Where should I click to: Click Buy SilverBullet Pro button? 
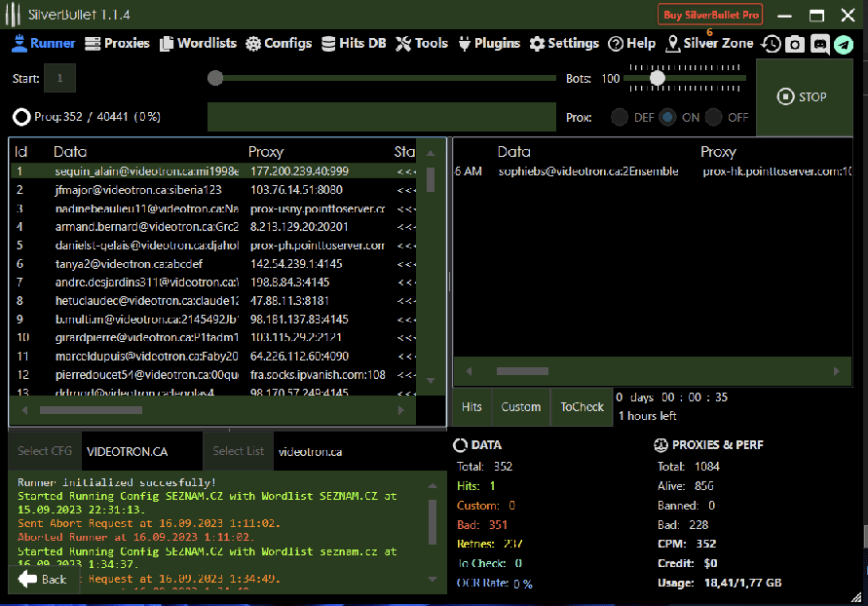[710, 15]
